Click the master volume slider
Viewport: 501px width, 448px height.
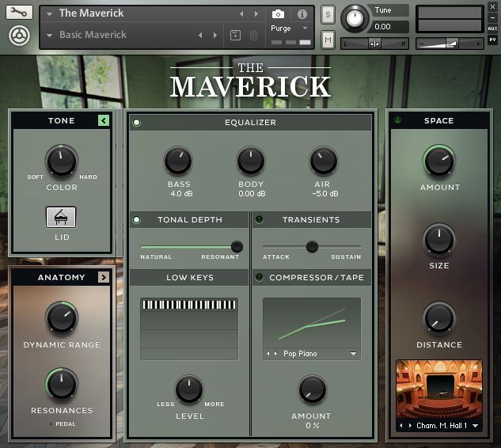[450, 44]
